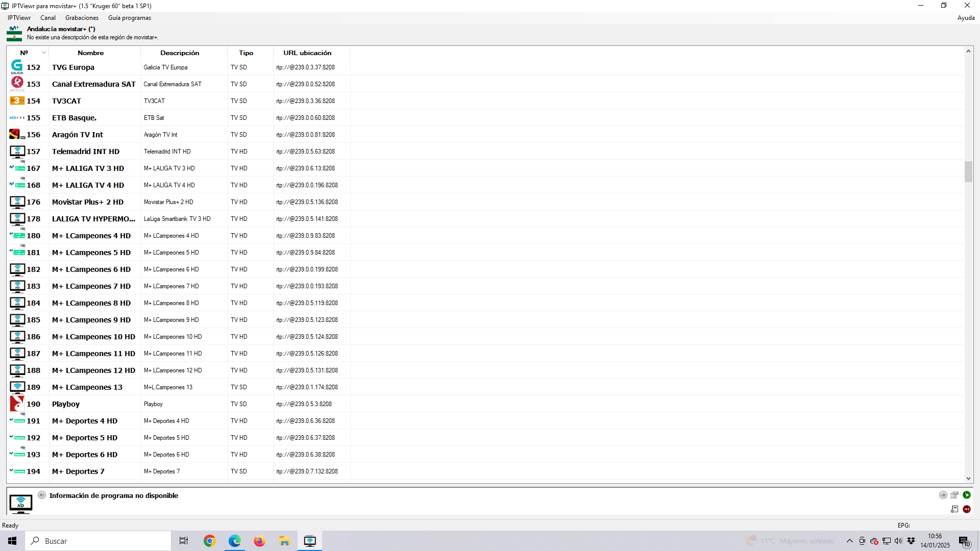The height and width of the screenshot is (551, 980).
Task: Click the Aragón TV Int logo
Action: coord(17,134)
